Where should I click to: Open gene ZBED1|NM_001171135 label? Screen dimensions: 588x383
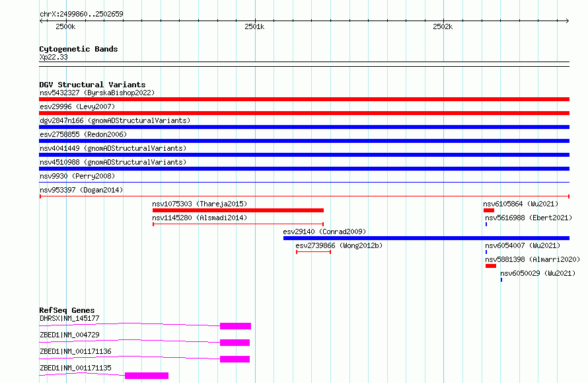(x=75, y=368)
